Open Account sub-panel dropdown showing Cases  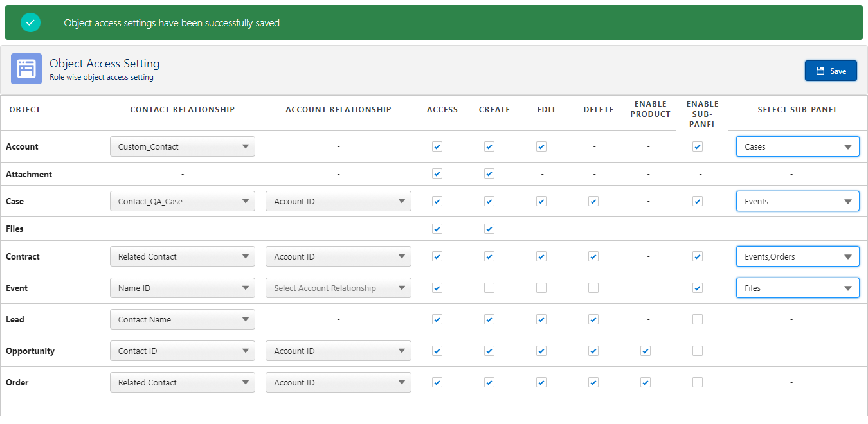click(797, 146)
